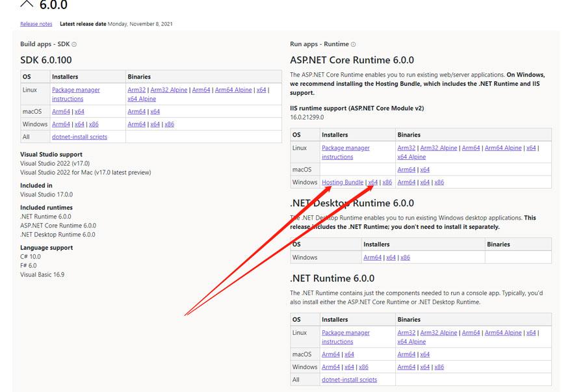The image size is (585, 392).
Task: Open .NET Runtime dotnet-install scripts link
Action: click(349, 380)
